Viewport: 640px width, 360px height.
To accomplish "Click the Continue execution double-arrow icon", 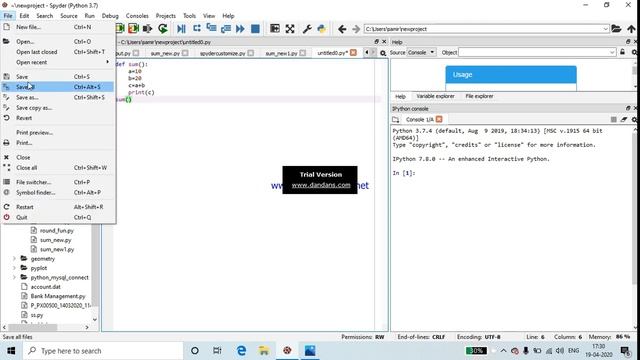I will tap(240, 29).
